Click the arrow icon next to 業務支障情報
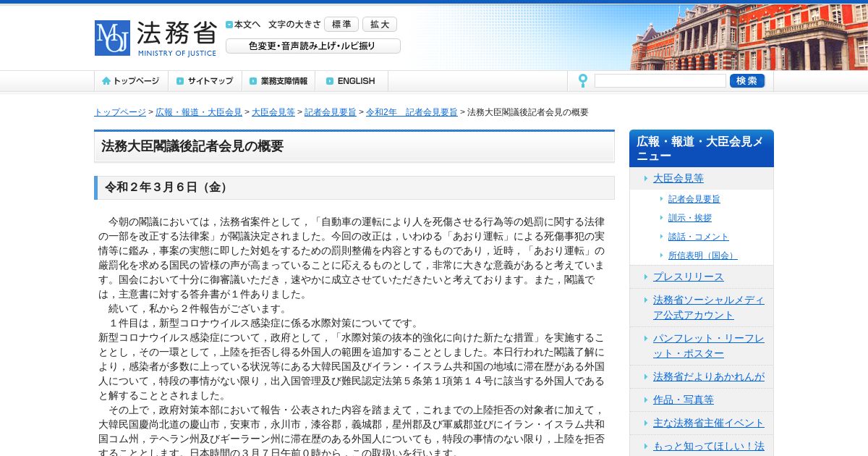The width and height of the screenshot is (868, 456). pos(254,81)
